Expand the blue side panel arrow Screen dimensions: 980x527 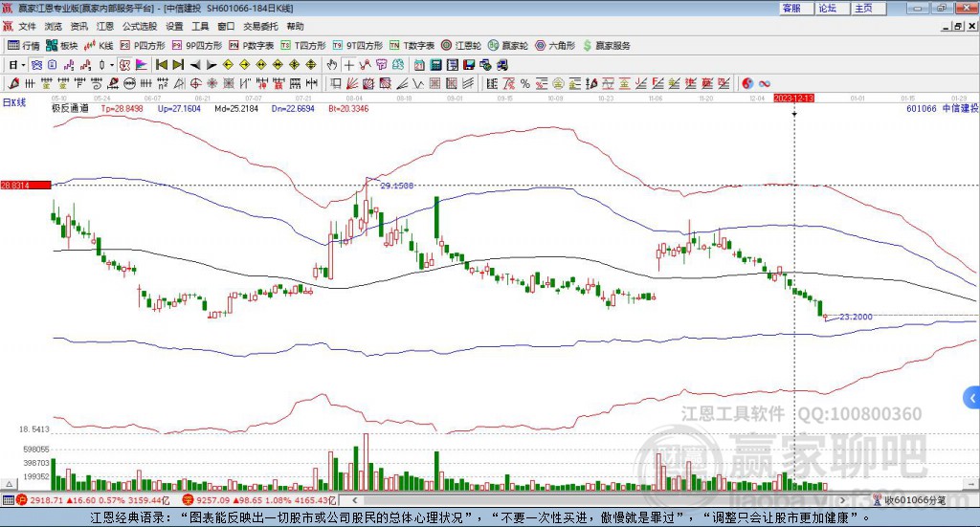click(x=971, y=397)
